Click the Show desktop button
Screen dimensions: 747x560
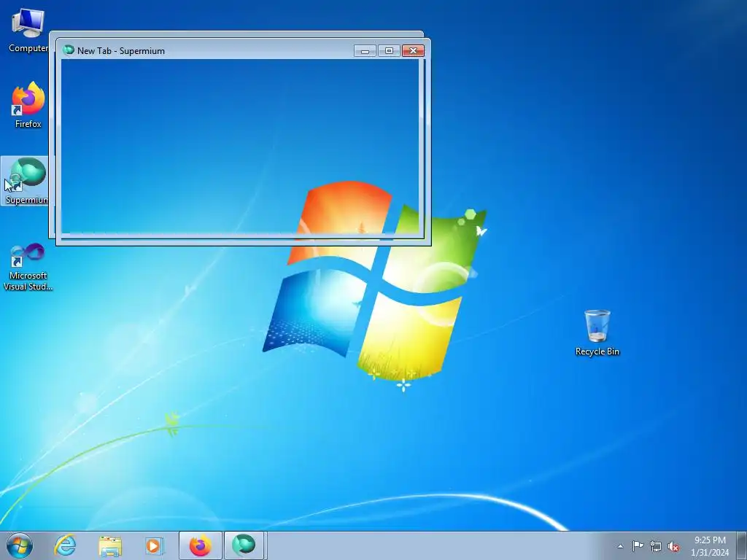[742, 545]
